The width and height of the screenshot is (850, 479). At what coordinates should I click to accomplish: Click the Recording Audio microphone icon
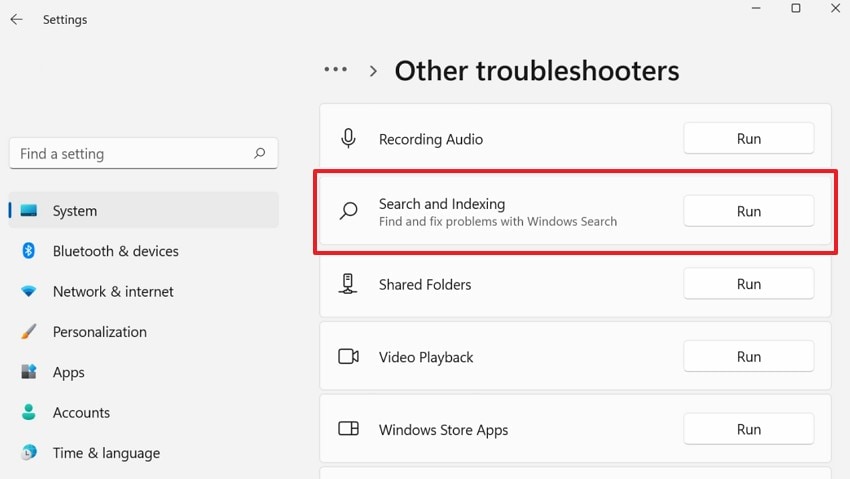coord(348,139)
